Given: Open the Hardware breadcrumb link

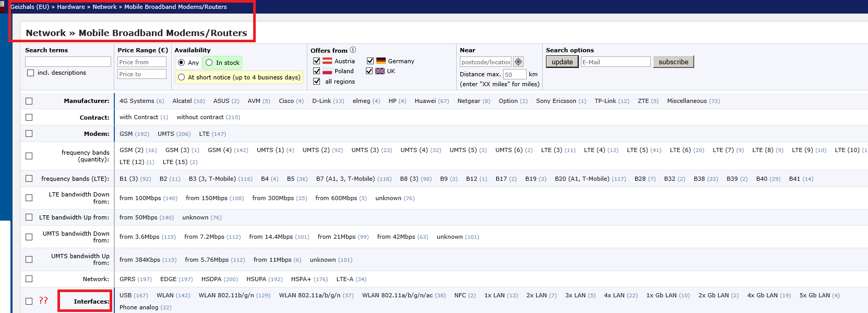Looking at the screenshot, I should click(71, 7).
